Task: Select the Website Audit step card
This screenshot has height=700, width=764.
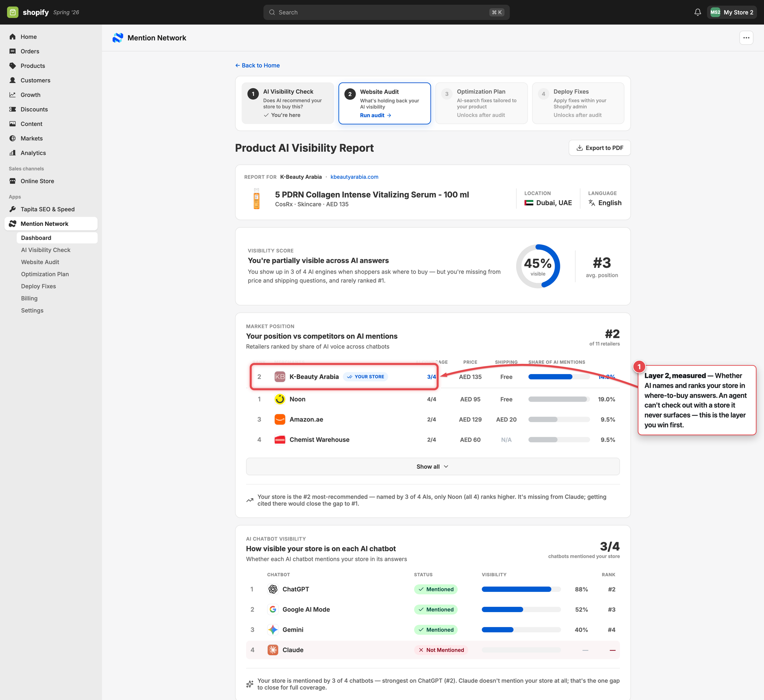Action: [385, 103]
